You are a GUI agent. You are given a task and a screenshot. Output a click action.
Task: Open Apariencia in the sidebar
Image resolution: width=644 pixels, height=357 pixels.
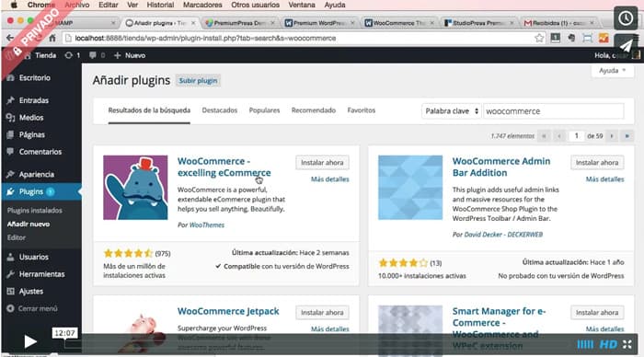click(x=36, y=174)
